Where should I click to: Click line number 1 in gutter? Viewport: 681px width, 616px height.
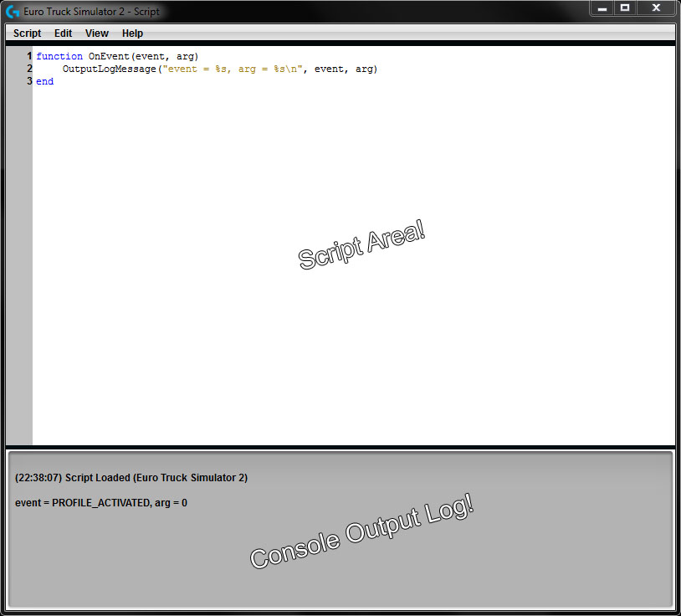(x=29, y=56)
